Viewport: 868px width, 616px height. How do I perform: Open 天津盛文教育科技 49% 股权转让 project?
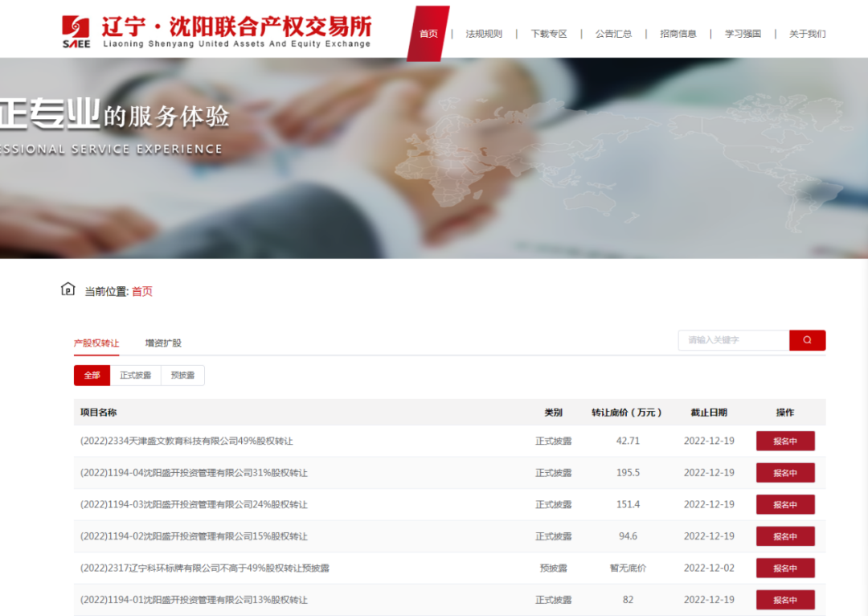coord(186,441)
